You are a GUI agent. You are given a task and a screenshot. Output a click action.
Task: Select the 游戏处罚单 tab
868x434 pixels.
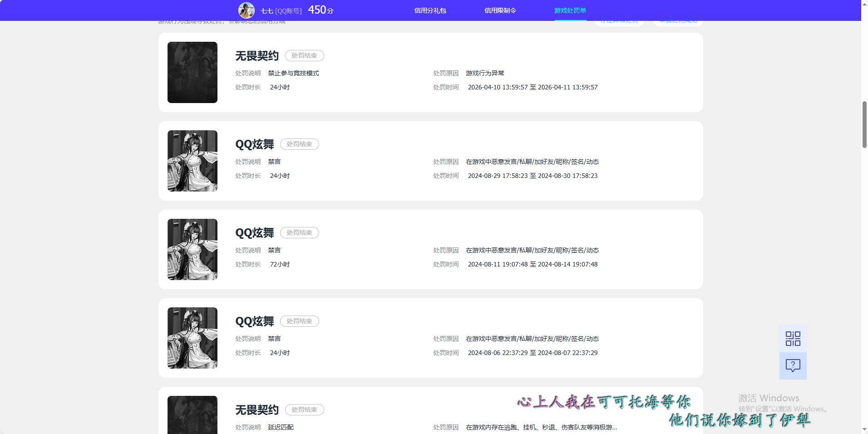[570, 10]
